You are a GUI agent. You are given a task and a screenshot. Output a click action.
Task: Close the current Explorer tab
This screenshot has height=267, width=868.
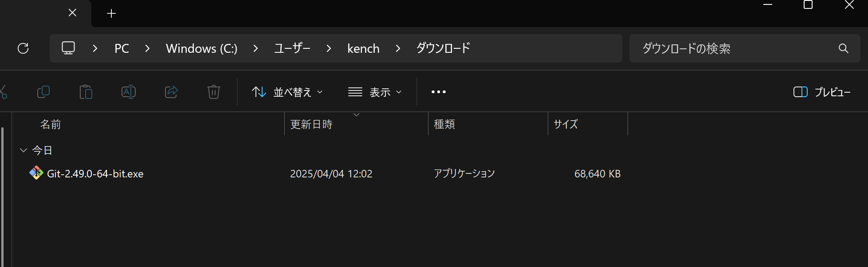(x=72, y=13)
